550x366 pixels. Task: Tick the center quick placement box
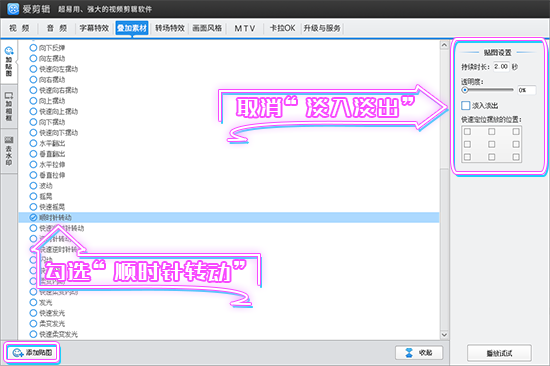click(x=491, y=144)
